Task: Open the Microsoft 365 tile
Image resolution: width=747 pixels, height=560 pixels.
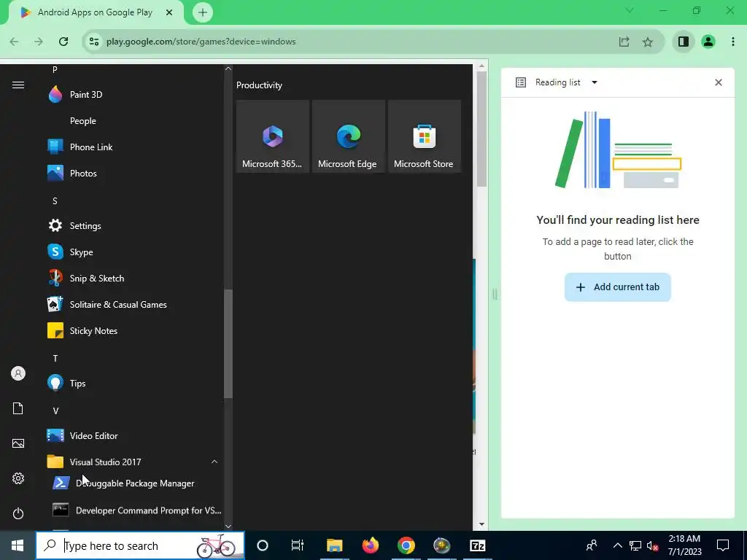Action: pos(273,136)
